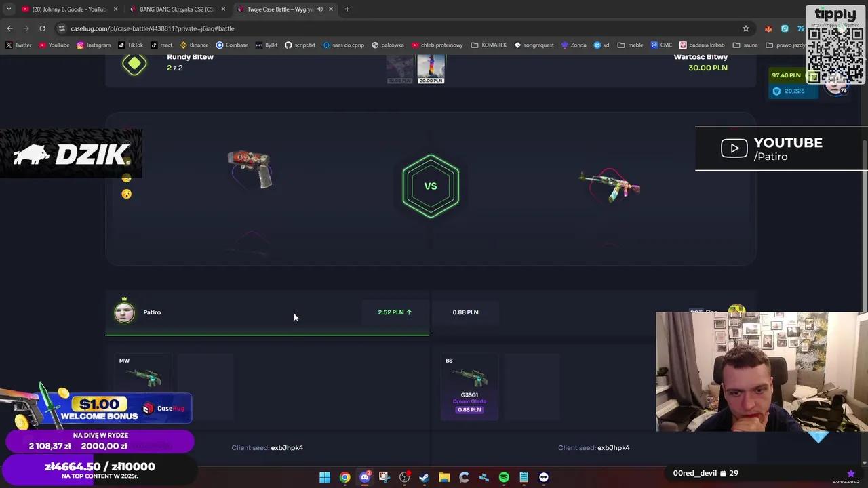Open the YouTube bookmark
The width and height of the screenshot is (868, 488).
54,45
